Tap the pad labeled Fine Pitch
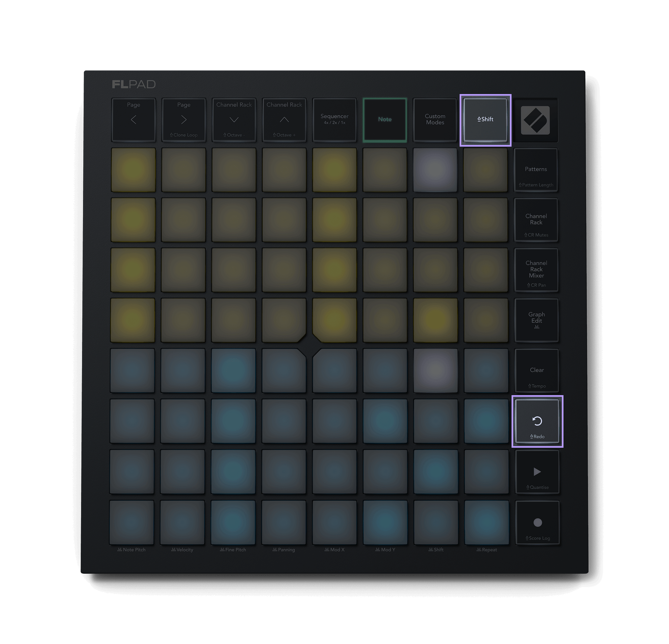The image size is (669, 644). coord(233,522)
